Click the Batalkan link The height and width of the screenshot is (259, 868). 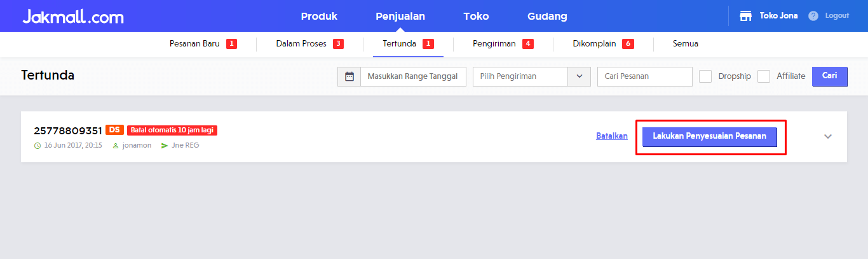click(x=612, y=136)
